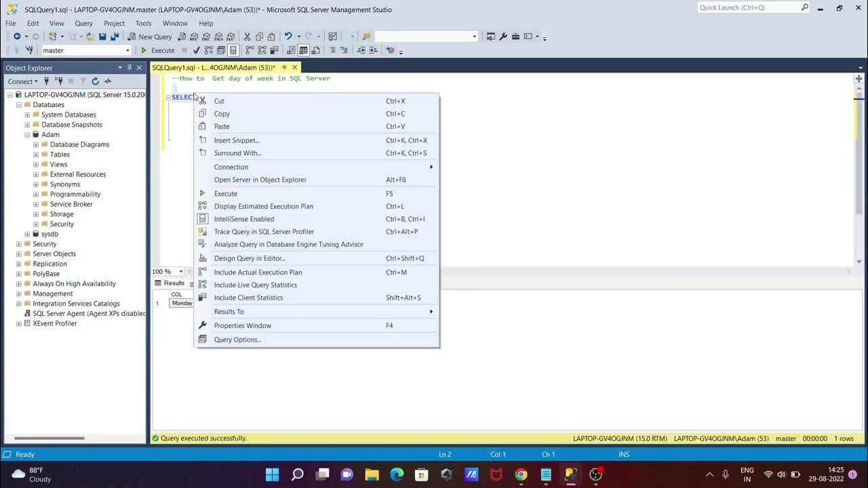Screen dimensions: 868x488
Task: Pin the Object Explorer panel
Action: (130, 68)
